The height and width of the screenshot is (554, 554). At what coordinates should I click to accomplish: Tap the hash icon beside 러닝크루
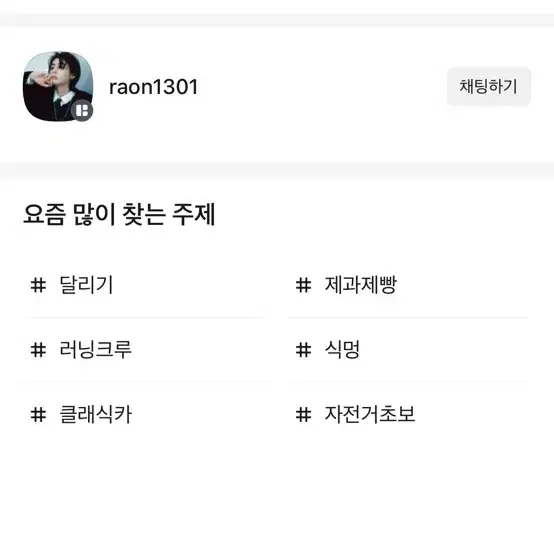pyautogui.click(x=38, y=350)
